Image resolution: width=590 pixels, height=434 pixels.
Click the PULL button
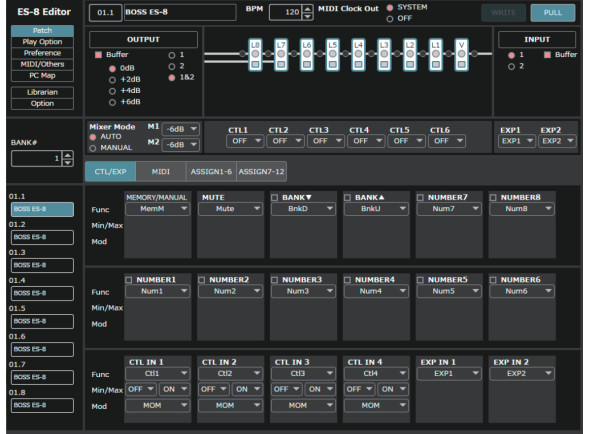(553, 13)
